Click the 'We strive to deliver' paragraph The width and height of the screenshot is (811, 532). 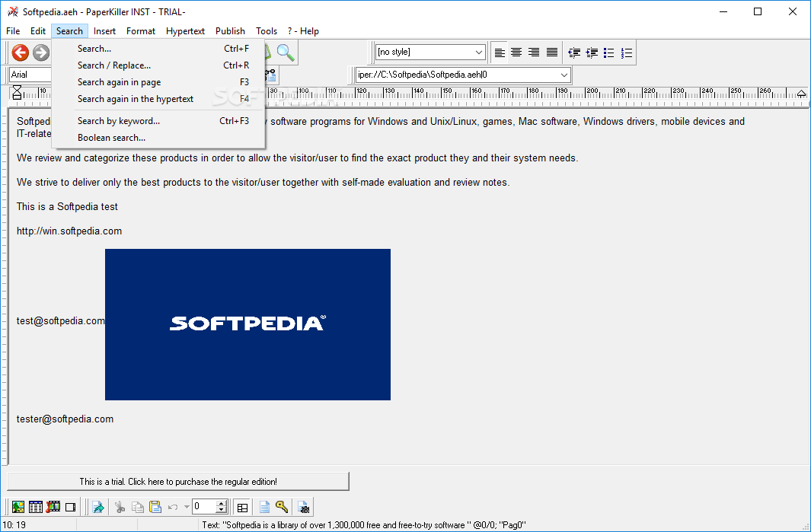pos(263,183)
